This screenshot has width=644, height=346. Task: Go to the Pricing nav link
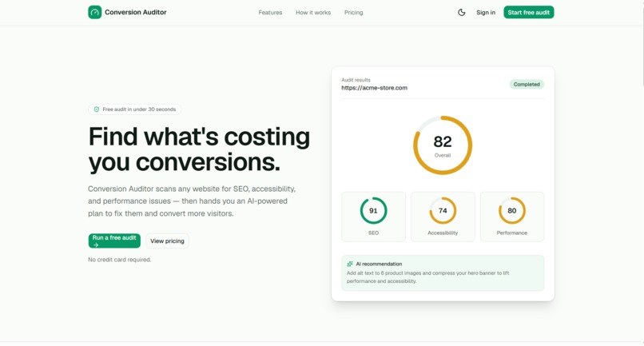(x=354, y=13)
